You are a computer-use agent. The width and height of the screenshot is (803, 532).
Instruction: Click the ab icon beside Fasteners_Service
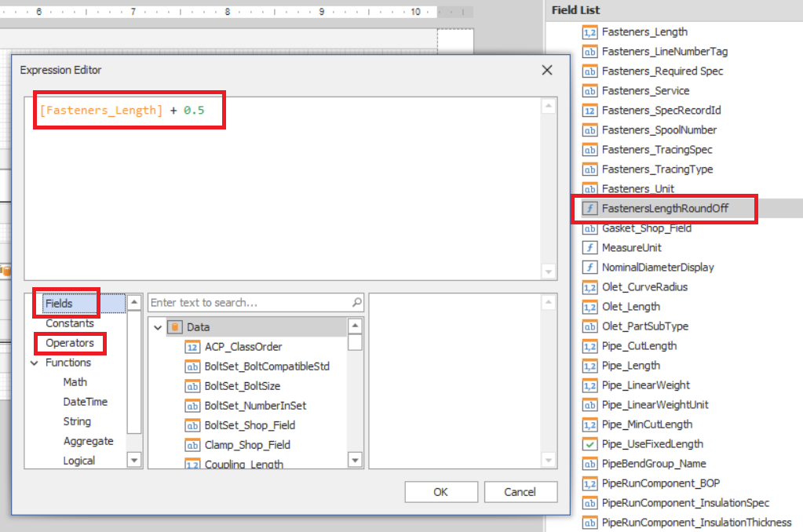click(589, 90)
